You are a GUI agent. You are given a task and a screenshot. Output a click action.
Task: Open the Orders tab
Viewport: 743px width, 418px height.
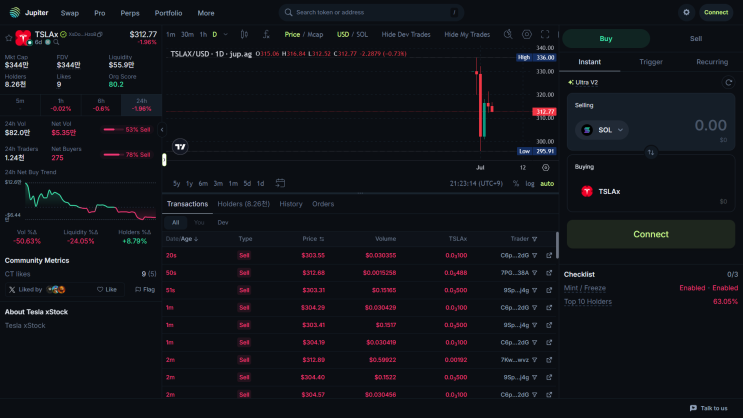click(323, 204)
